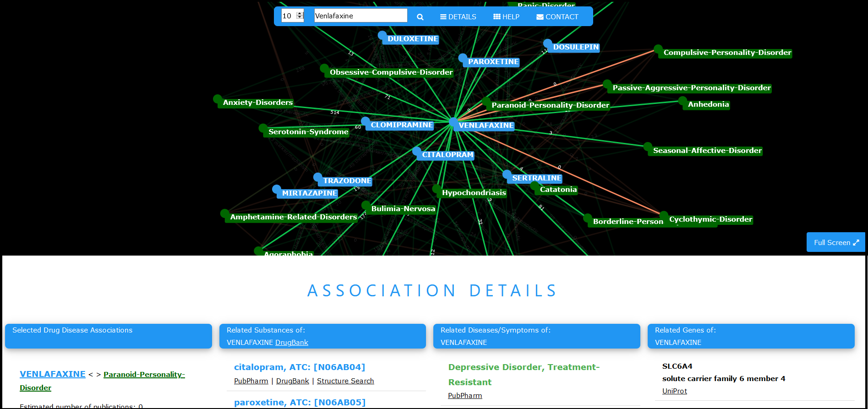The image size is (868, 409).
Task: Click the Full Screen button
Action: click(835, 242)
